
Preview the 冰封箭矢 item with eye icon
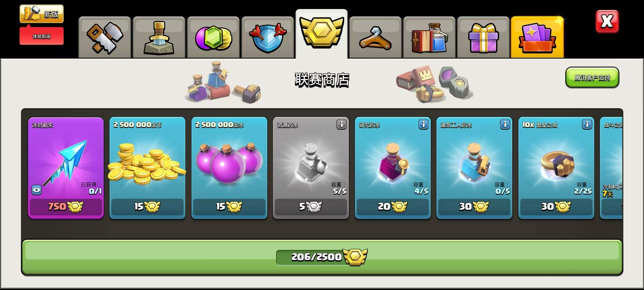click(x=36, y=190)
